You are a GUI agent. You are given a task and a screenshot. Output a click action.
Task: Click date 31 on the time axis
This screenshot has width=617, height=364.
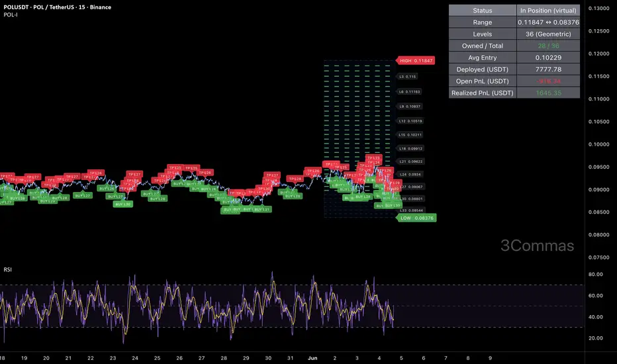coord(290,358)
